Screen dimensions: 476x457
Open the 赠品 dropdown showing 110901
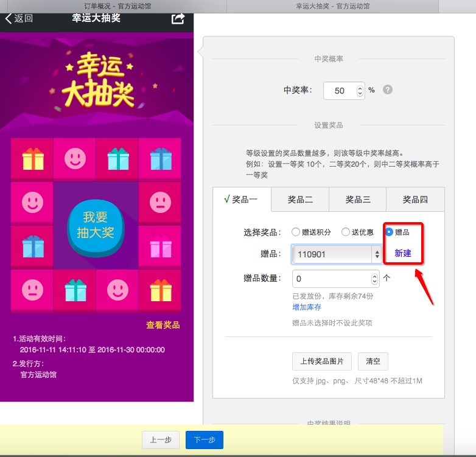tap(337, 254)
